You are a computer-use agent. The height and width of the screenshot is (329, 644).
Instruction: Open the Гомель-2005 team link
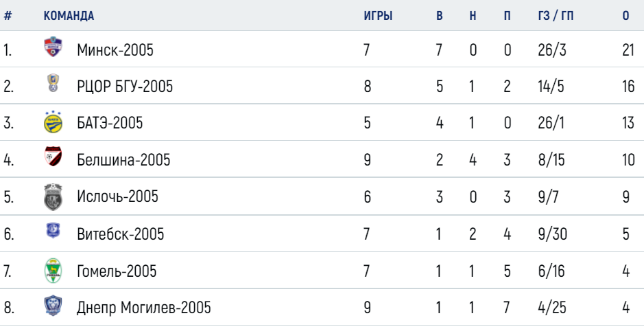117,271
